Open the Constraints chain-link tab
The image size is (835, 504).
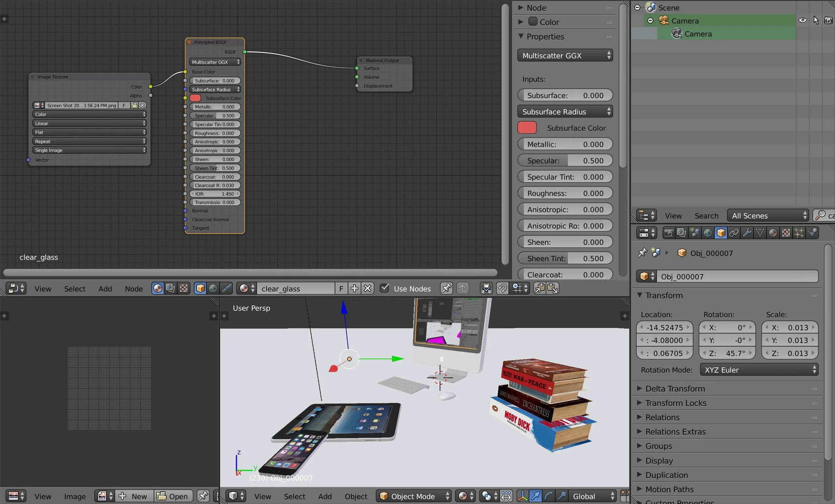click(734, 233)
